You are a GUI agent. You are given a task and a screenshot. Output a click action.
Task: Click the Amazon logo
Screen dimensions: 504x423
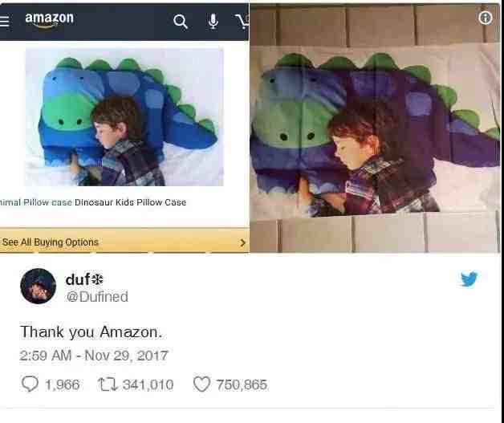point(49,20)
